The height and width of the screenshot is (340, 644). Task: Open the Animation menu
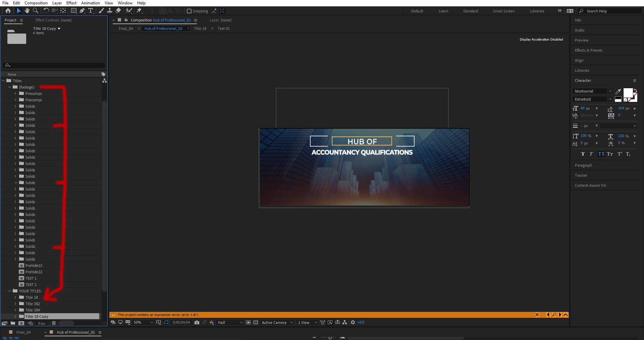91,3
